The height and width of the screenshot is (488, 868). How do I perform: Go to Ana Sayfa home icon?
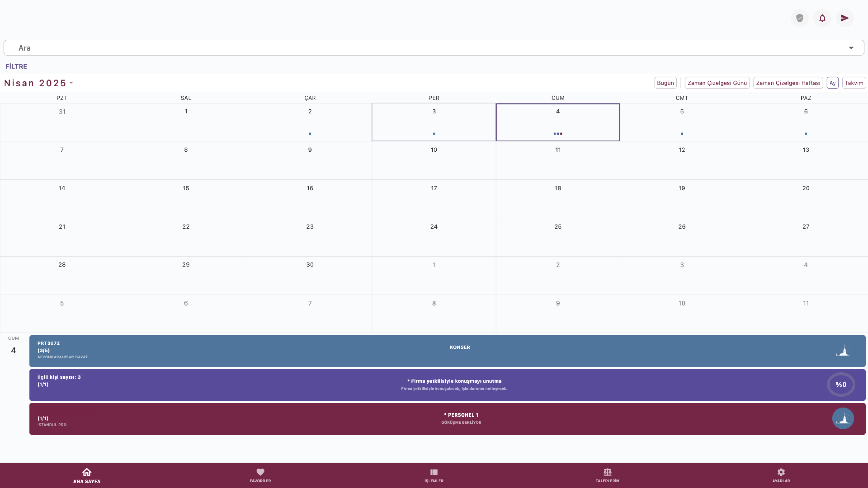(87, 472)
